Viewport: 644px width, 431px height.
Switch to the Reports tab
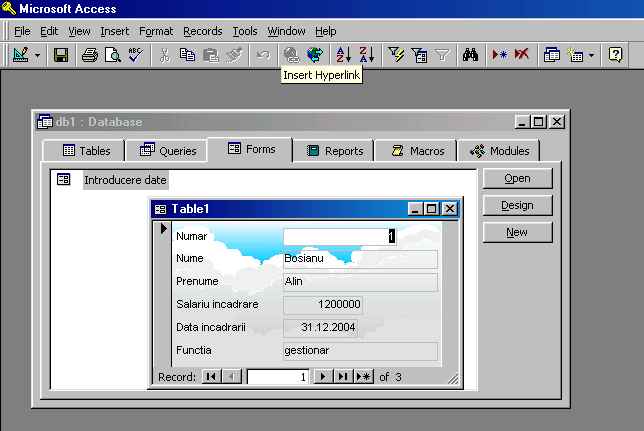point(334,151)
